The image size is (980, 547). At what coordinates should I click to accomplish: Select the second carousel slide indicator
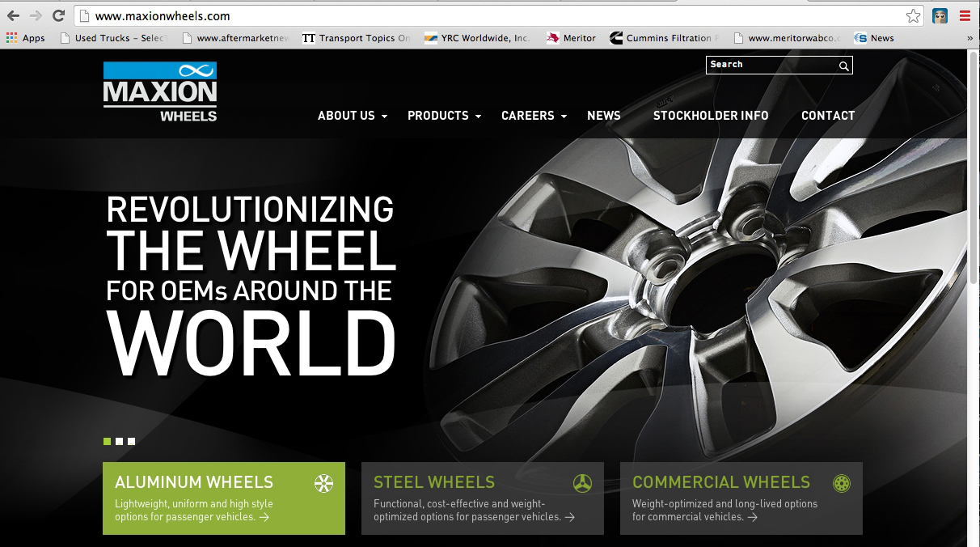[119, 442]
